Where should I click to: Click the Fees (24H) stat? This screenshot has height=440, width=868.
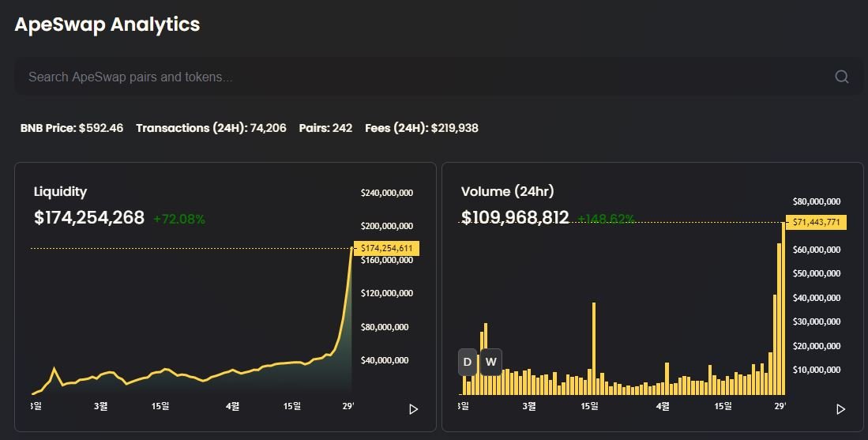click(421, 128)
